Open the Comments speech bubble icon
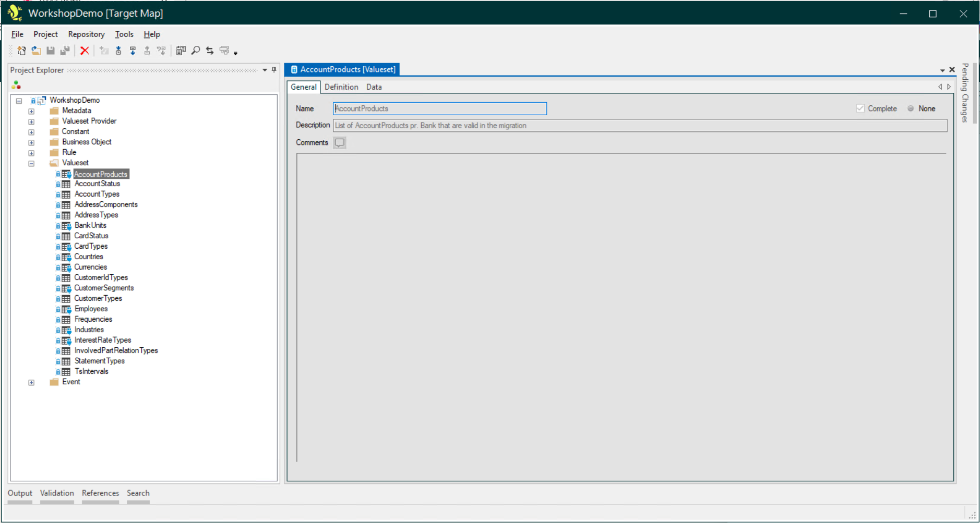 pos(340,143)
